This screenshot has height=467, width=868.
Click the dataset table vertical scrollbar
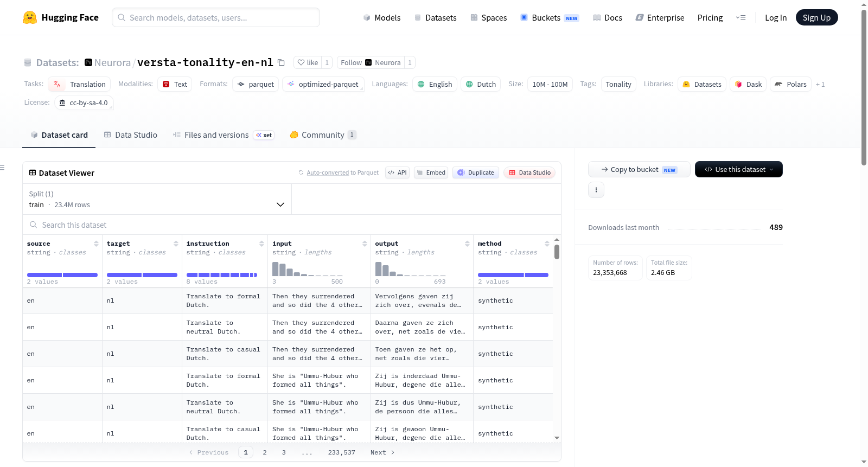point(557,252)
